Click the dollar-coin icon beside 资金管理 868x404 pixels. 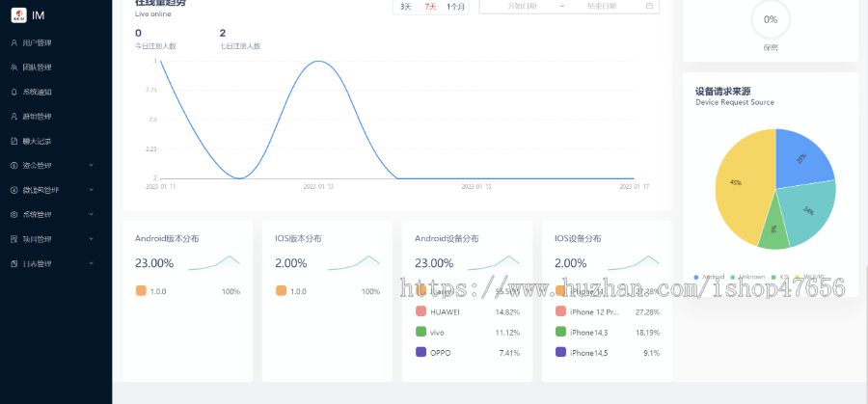click(14, 166)
